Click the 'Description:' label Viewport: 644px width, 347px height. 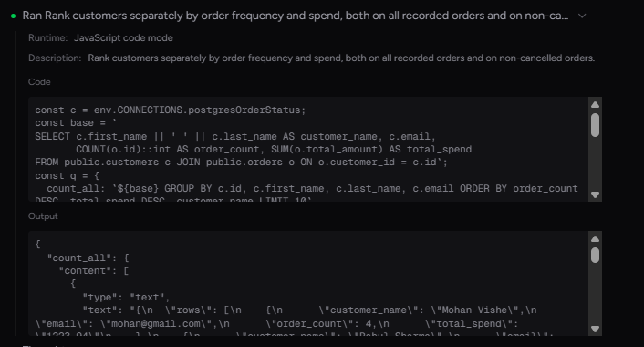[55, 58]
